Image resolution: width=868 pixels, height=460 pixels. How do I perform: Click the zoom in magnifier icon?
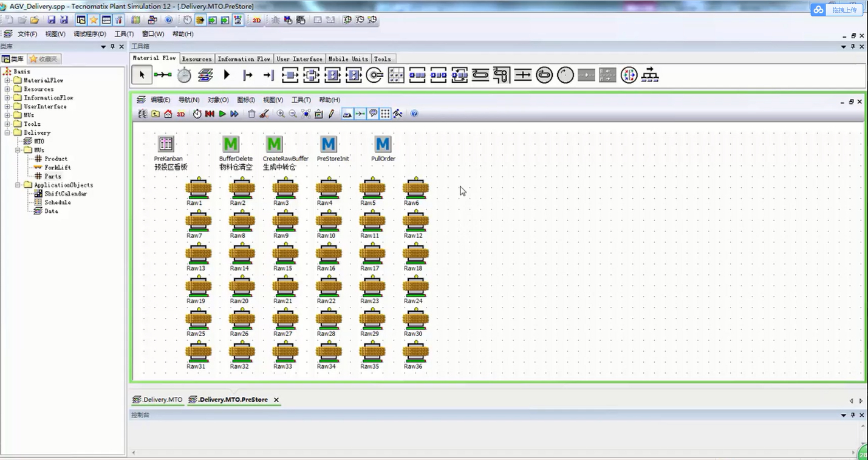(x=281, y=114)
